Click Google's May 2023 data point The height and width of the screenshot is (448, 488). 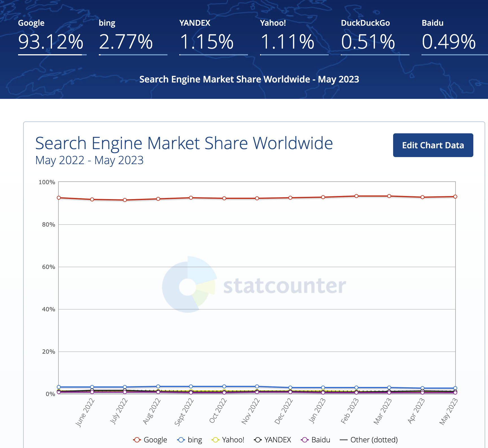click(x=455, y=197)
